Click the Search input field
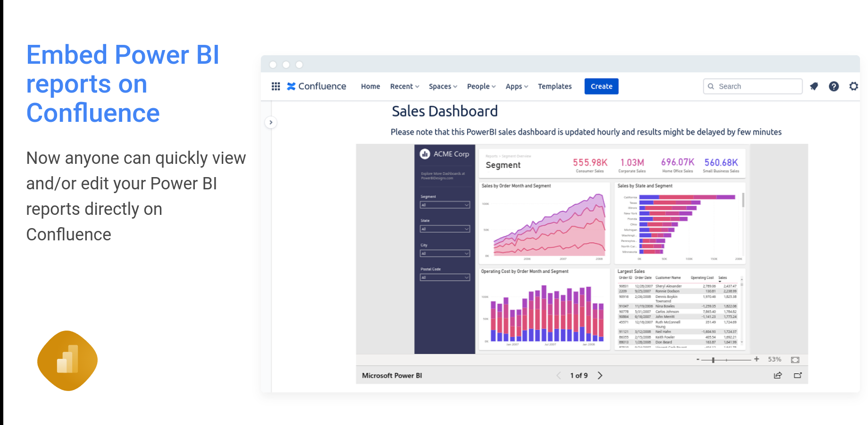This screenshot has height=425, width=868. 752,86
